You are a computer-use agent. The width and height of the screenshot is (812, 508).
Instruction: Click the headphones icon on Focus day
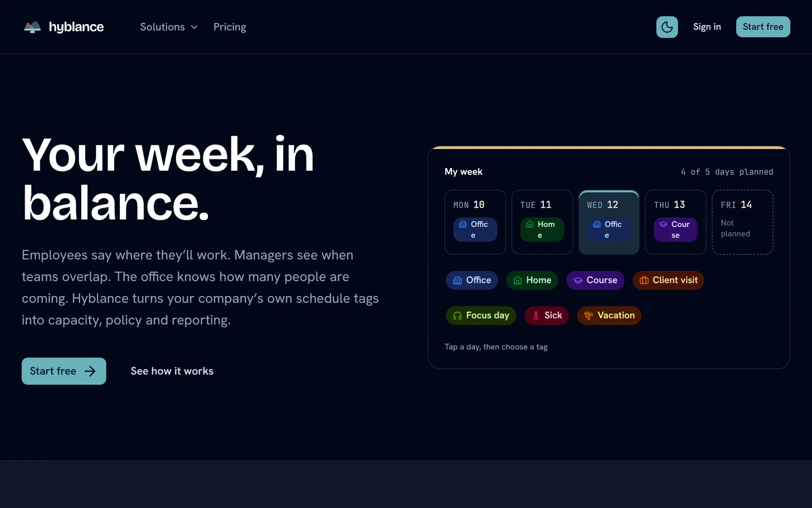(x=457, y=315)
